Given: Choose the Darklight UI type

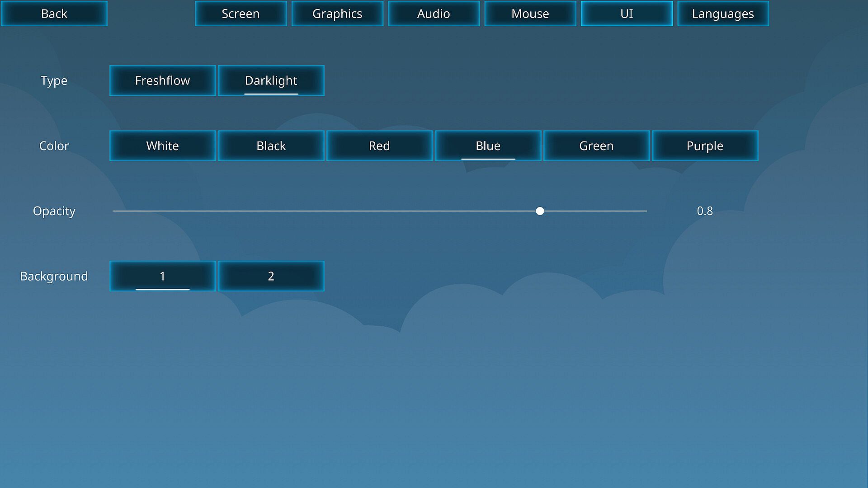Looking at the screenshot, I should point(271,80).
